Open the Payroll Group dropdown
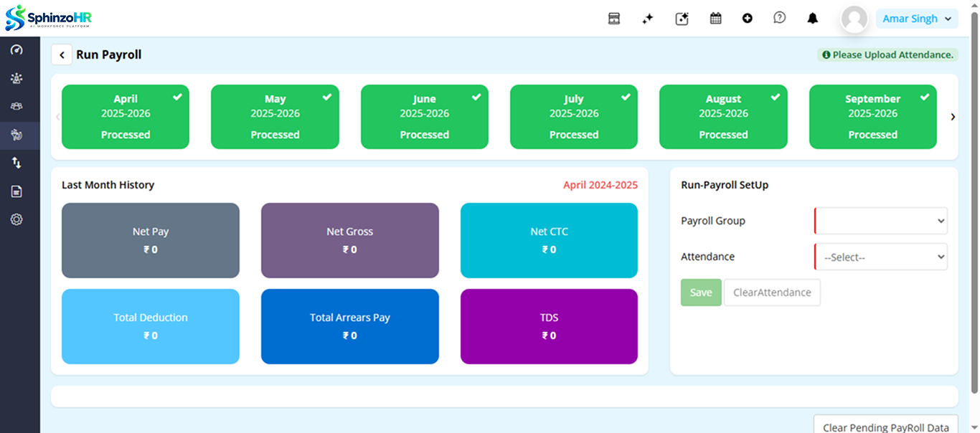 [881, 221]
